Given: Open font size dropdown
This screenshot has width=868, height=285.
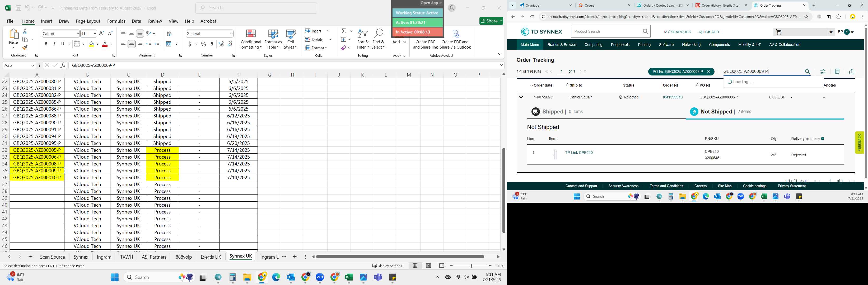Looking at the screenshot, I should click(x=95, y=34).
